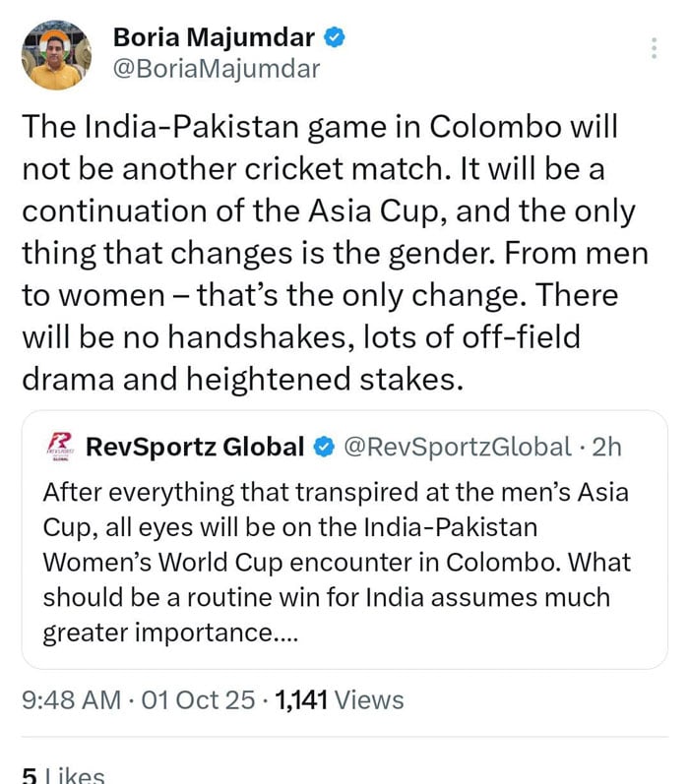Click the Views label
The image size is (689, 784).
(369, 700)
